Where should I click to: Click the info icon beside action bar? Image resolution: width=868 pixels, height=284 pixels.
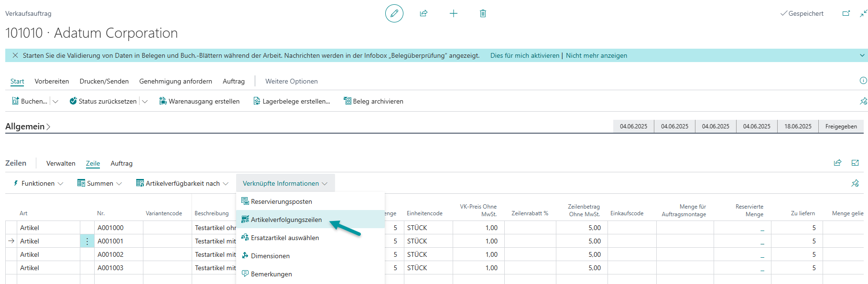click(x=863, y=81)
